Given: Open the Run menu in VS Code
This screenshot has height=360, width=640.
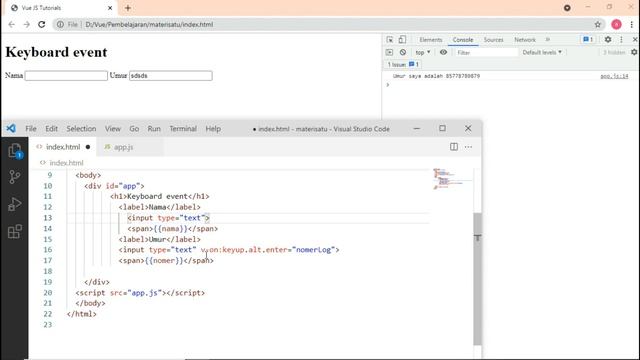Looking at the screenshot, I should coord(154,129).
